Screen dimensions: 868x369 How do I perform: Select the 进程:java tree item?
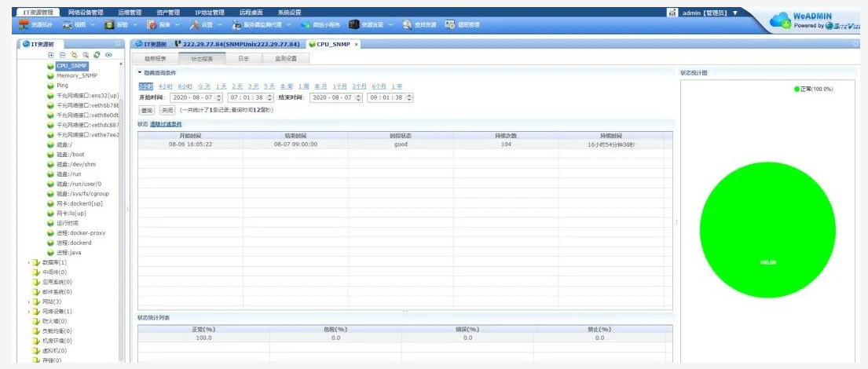[68, 252]
